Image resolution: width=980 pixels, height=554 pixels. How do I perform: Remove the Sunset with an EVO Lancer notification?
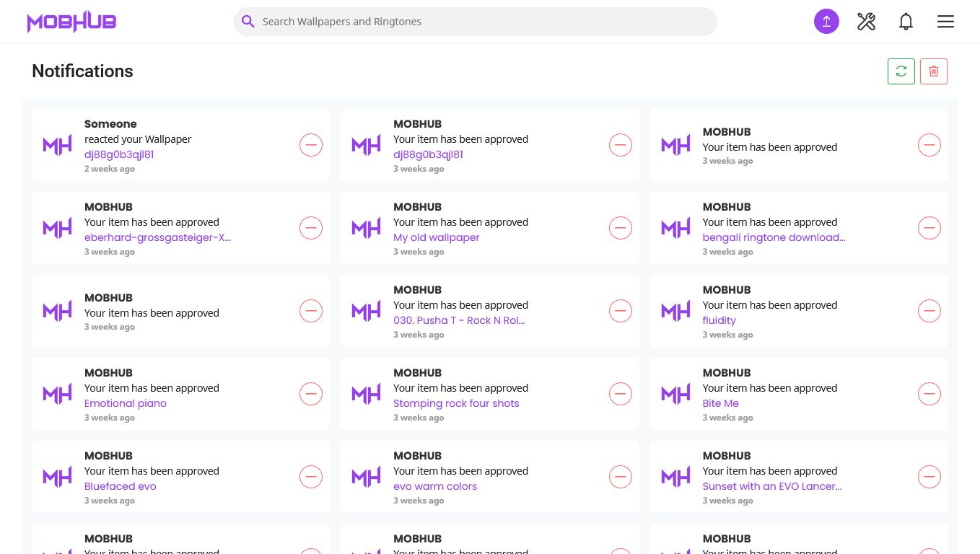pos(929,477)
